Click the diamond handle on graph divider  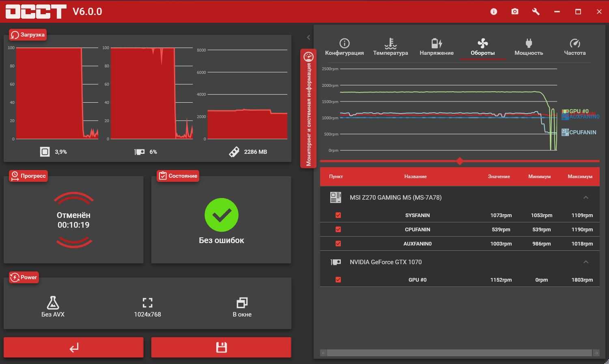click(x=460, y=161)
